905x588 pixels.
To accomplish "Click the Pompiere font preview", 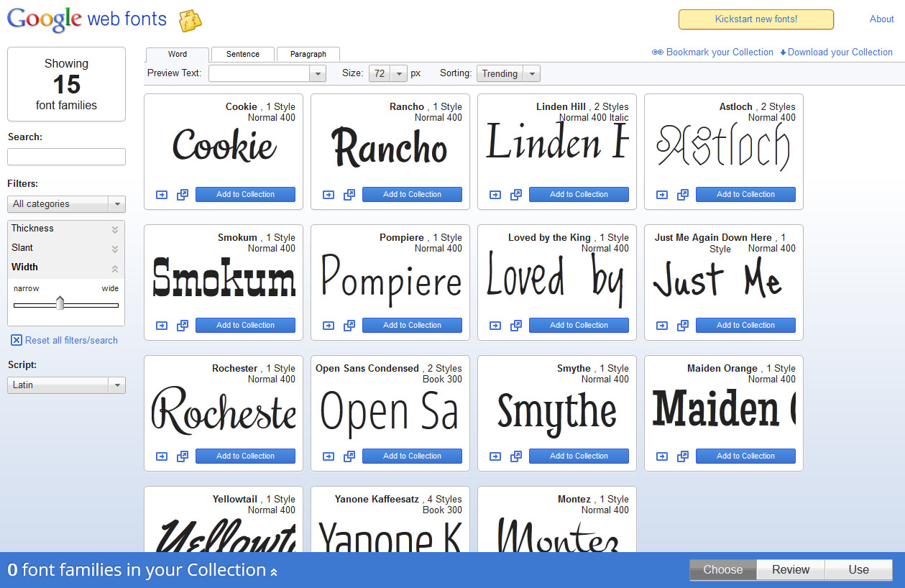I will [390, 279].
